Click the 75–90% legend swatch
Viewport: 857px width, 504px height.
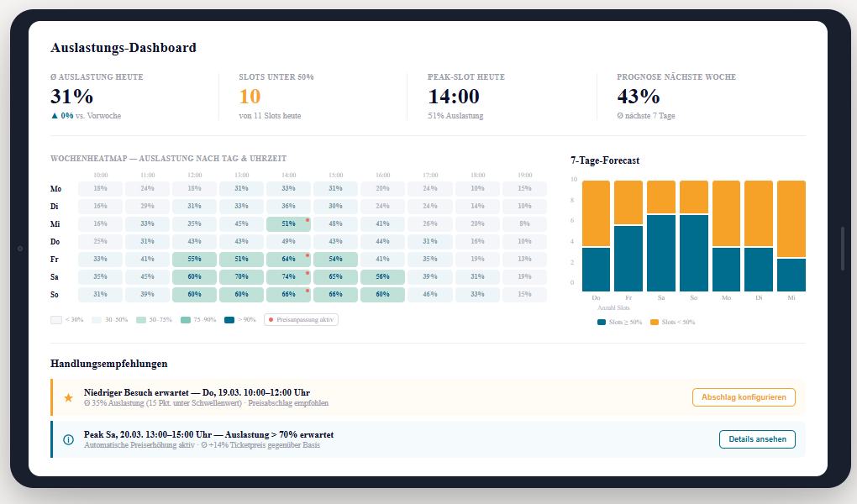[186, 320]
